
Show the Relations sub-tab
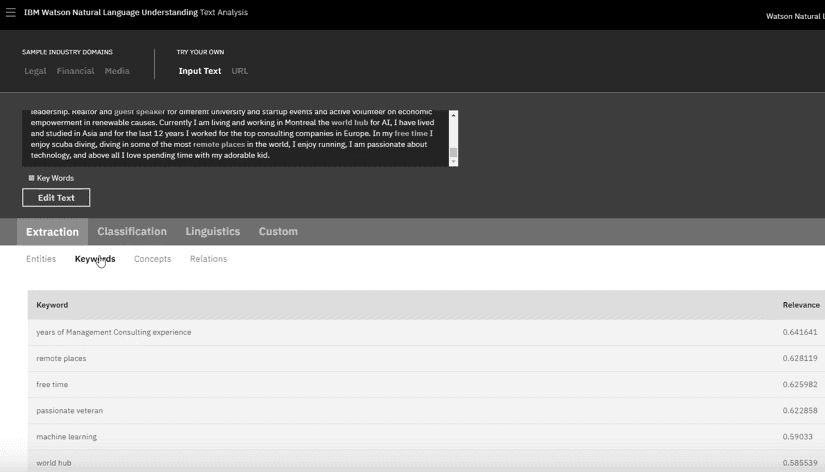pyautogui.click(x=208, y=259)
